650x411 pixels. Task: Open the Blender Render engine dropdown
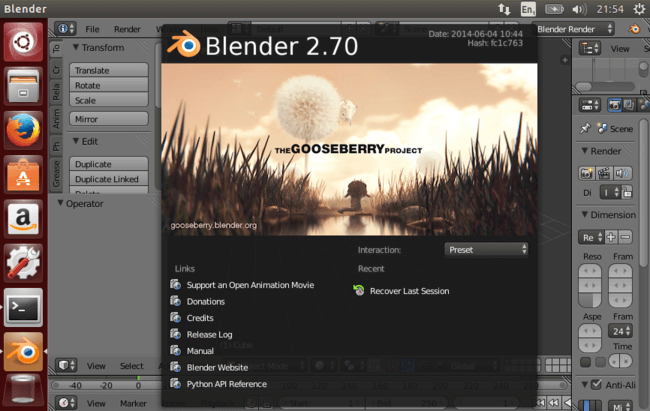pyautogui.click(x=573, y=29)
